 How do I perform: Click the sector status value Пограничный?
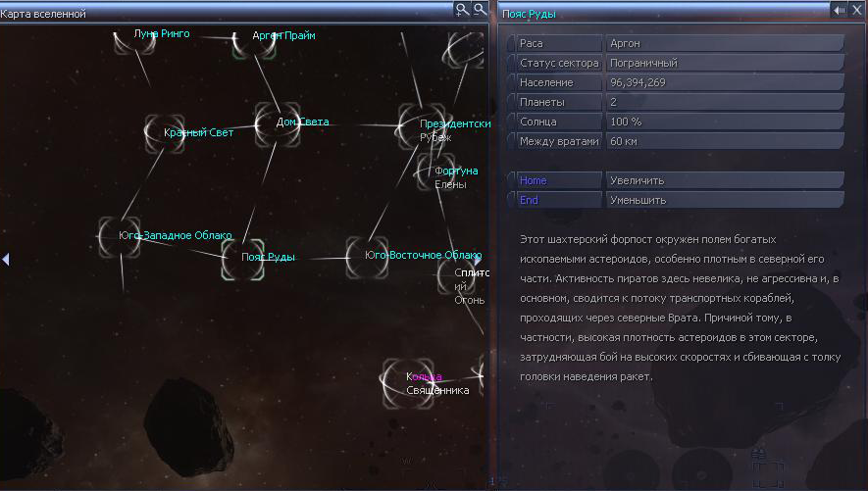coord(643,63)
